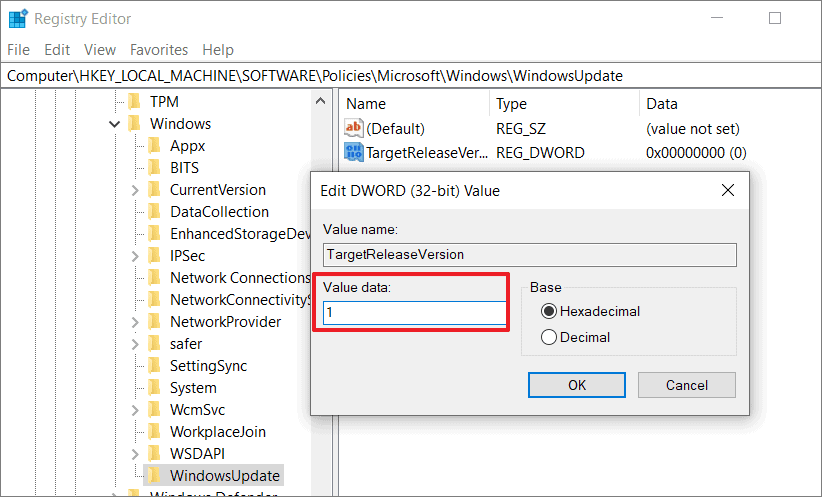
Task: Click the BITS folder icon
Action: pyautogui.click(x=155, y=167)
